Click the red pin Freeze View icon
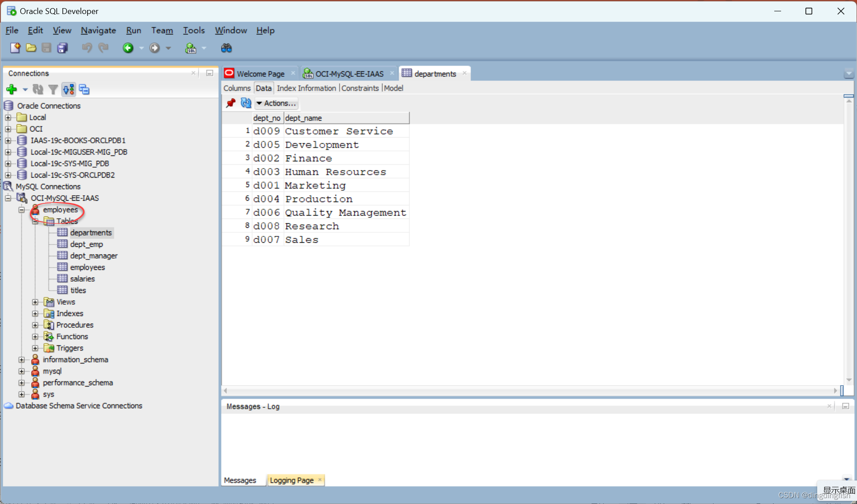Image resolution: width=857 pixels, height=504 pixels. 231,103
